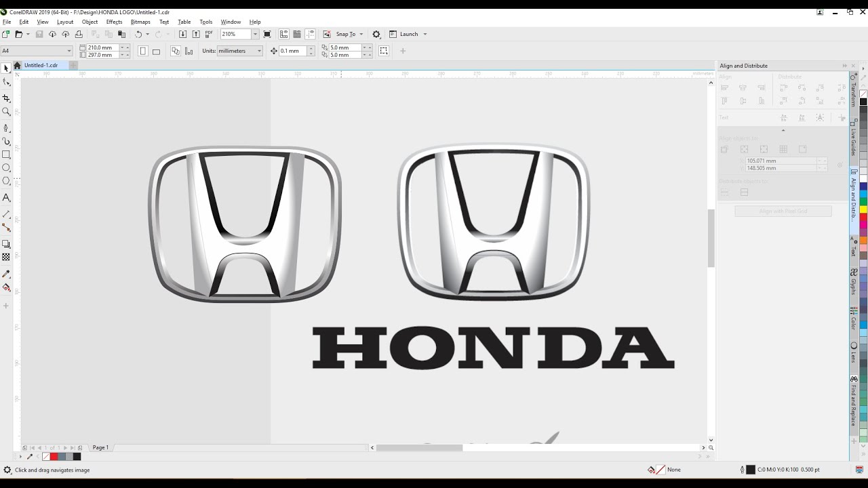Pick the Artistic Media tool
The width and height of the screenshot is (868, 488).
pos(6,141)
